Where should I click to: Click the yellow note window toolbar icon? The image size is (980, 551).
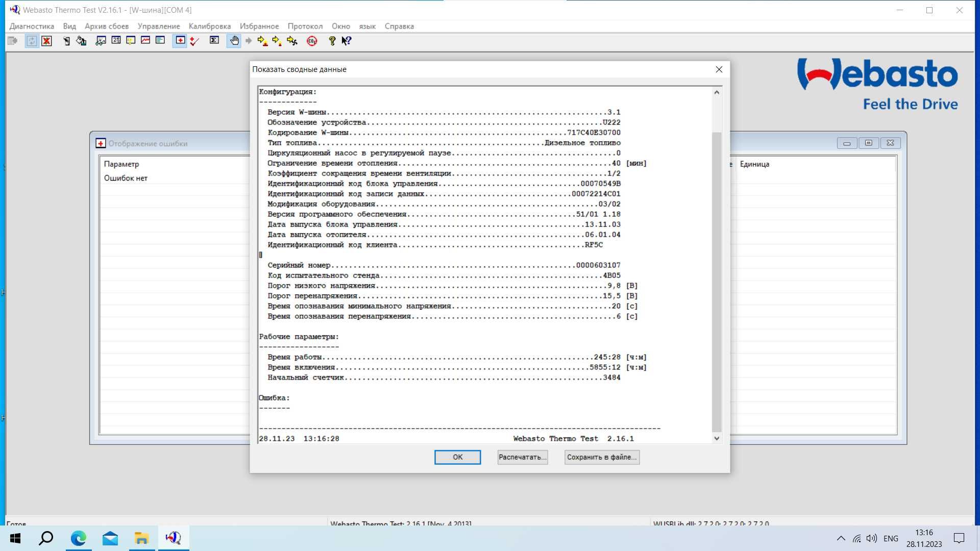[x=131, y=41]
